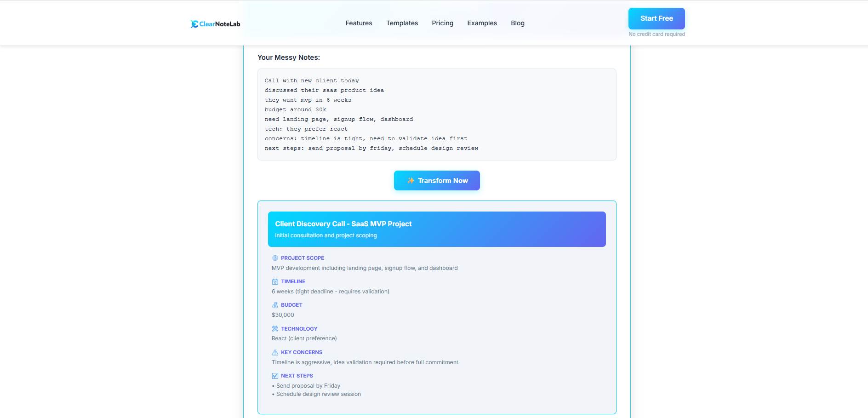Click the Send proposal by Friday bullet
Screen dimensions: 868x418
pyautogui.click(x=308, y=386)
